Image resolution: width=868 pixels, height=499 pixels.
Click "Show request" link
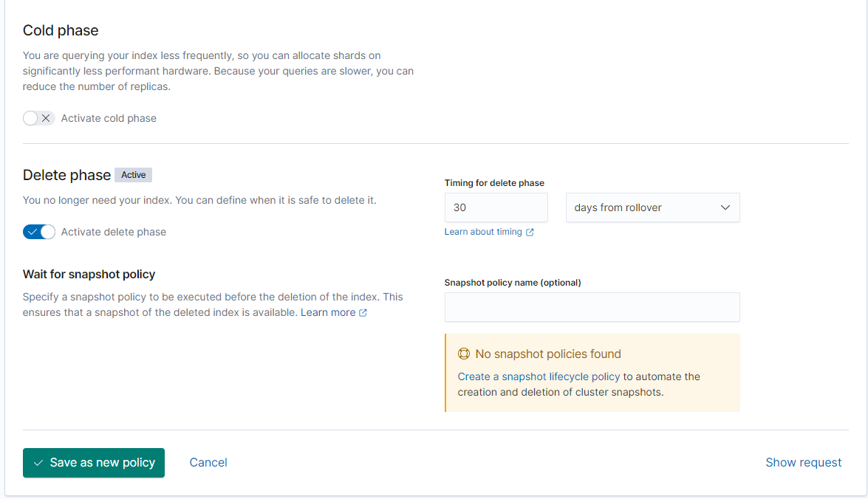click(x=803, y=463)
